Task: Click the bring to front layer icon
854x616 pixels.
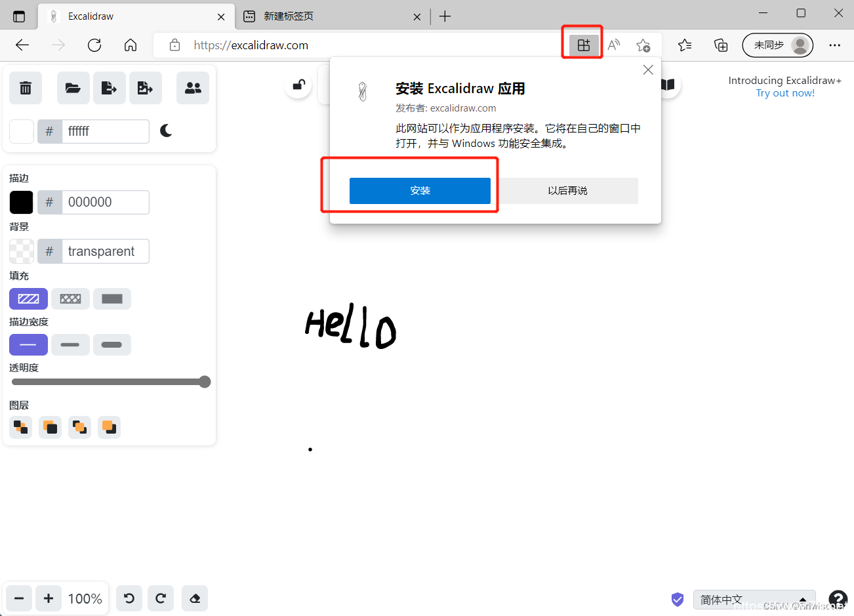Action: pos(80,428)
